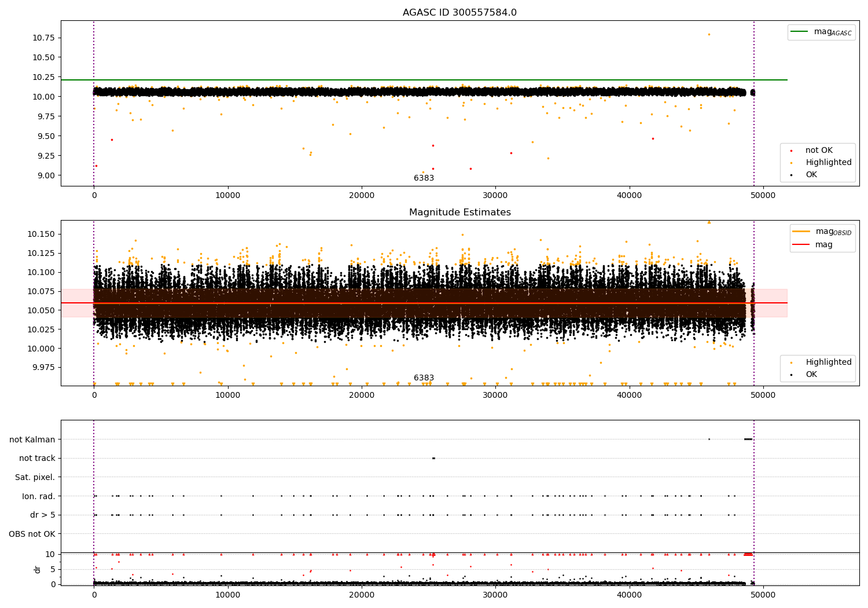Screen dimensions: 868x608
Task: Click the green line sample in mag AGASC legend
Action: click(800, 32)
